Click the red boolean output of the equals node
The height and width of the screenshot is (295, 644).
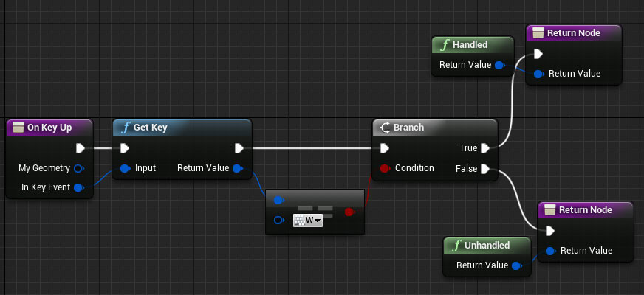click(349, 212)
